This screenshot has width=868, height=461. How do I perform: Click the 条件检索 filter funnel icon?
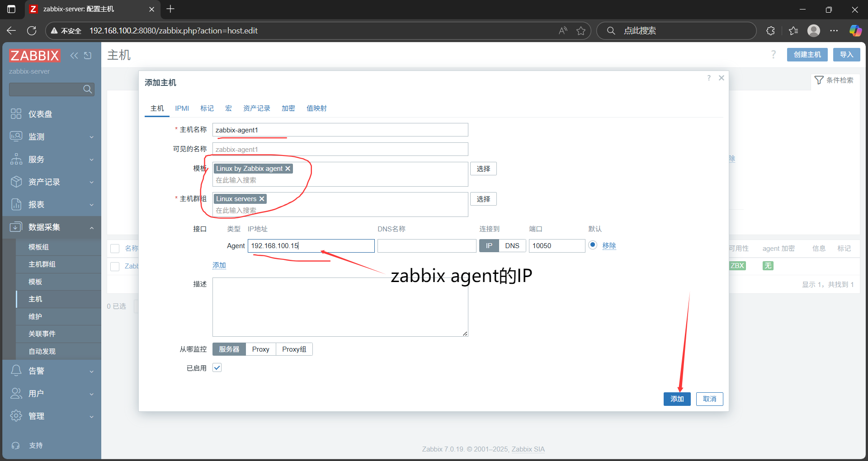pos(819,80)
